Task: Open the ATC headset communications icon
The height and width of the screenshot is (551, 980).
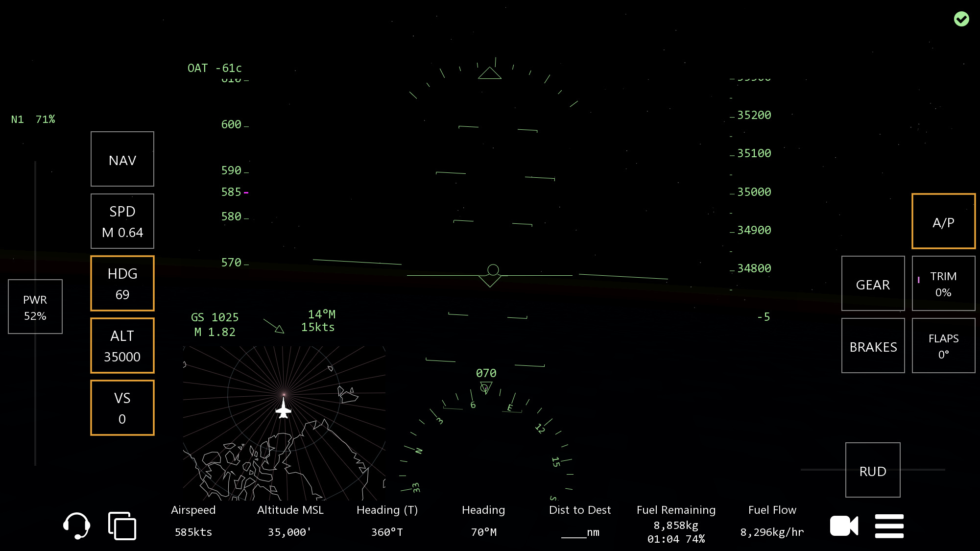Action: [x=76, y=526]
